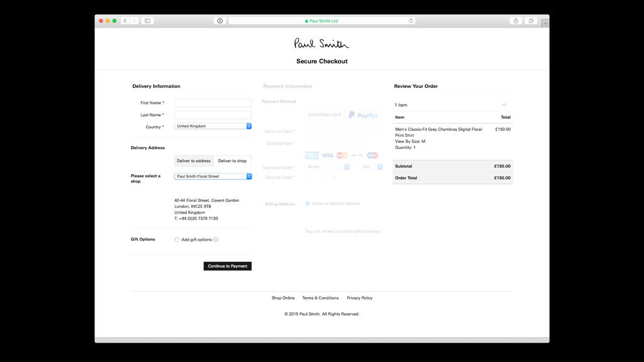This screenshot has height=362, width=644.
Task: Go forward using Safari's forward arrow
Action: (x=135, y=21)
